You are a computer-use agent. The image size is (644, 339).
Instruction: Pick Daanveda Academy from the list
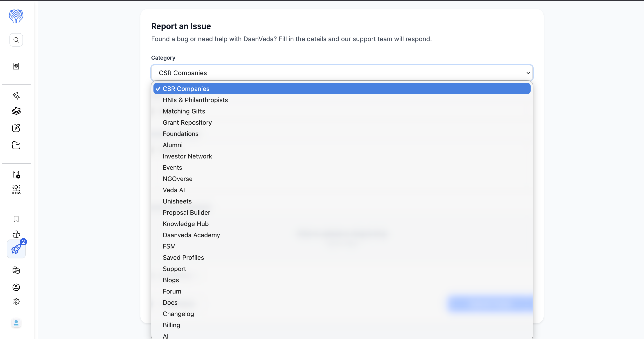pos(342,235)
